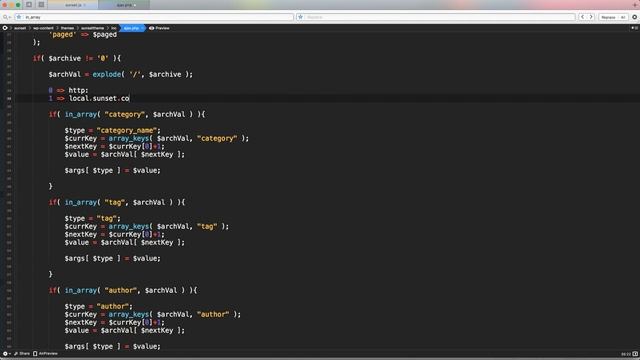Switch to the sunset.js tab
This screenshot has height=360, width=640.
point(73,5)
